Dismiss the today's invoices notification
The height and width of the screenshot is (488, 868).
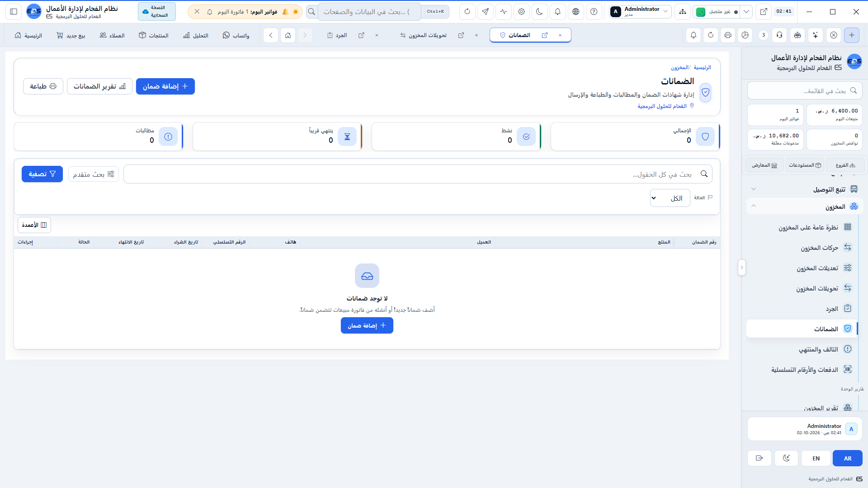click(x=197, y=12)
